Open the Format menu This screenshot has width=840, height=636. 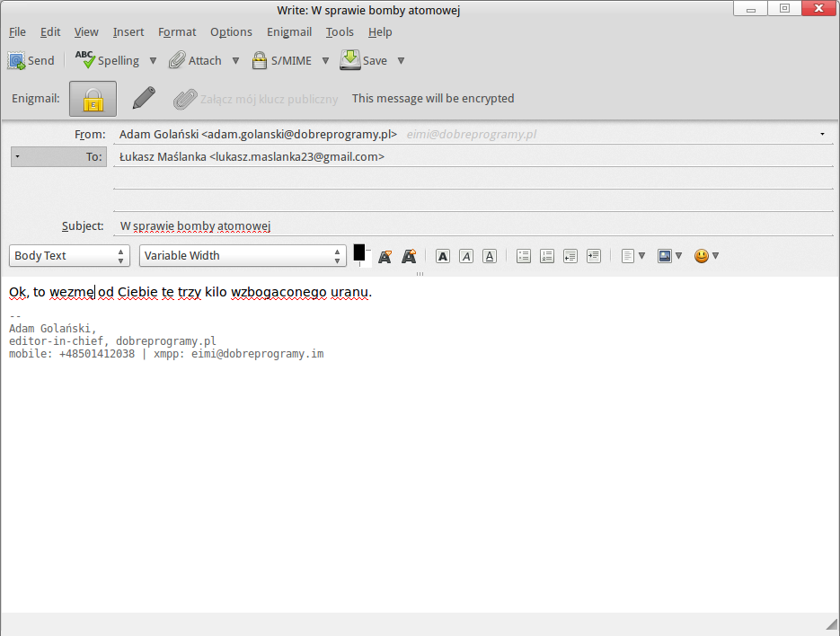(177, 32)
